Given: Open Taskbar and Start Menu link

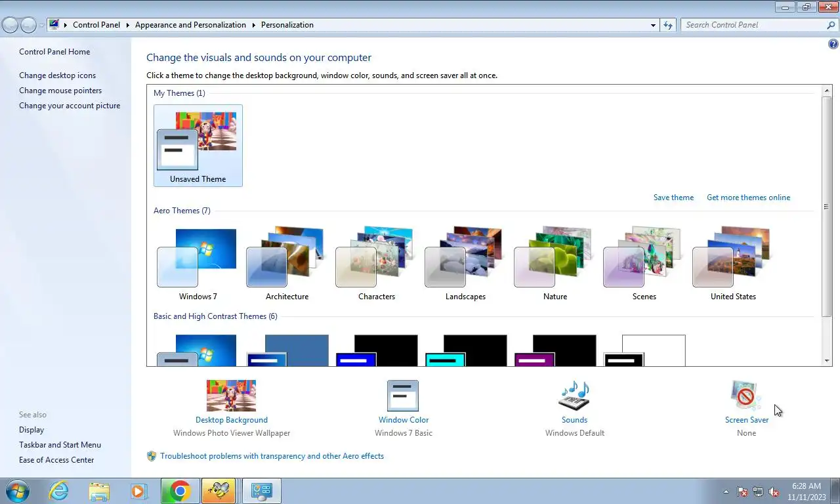Looking at the screenshot, I should point(60,445).
